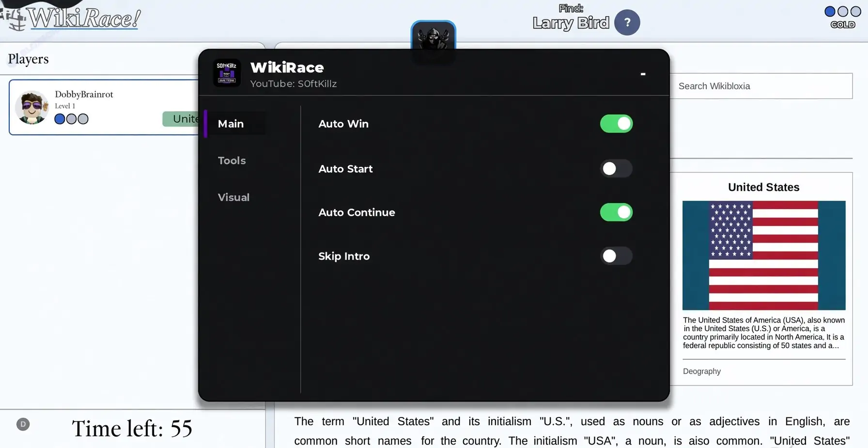The height and width of the screenshot is (448, 868).
Task: Open the United States flag image
Action: point(764,256)
